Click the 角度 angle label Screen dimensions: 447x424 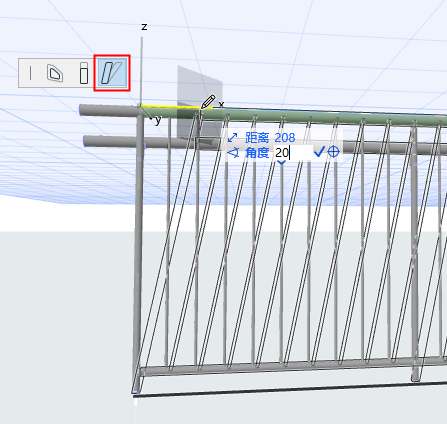coord(257,153)
